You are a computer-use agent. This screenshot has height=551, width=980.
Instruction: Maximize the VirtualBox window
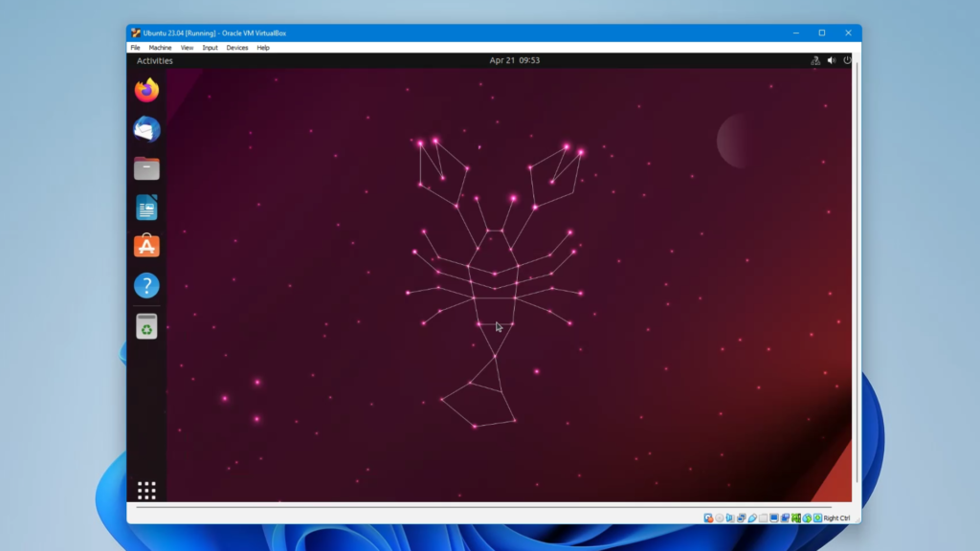pyautogui.click(x=822, y=33)
